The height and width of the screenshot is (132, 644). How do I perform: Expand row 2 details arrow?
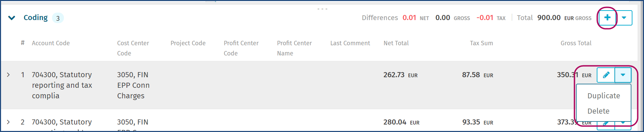[8, 122]
